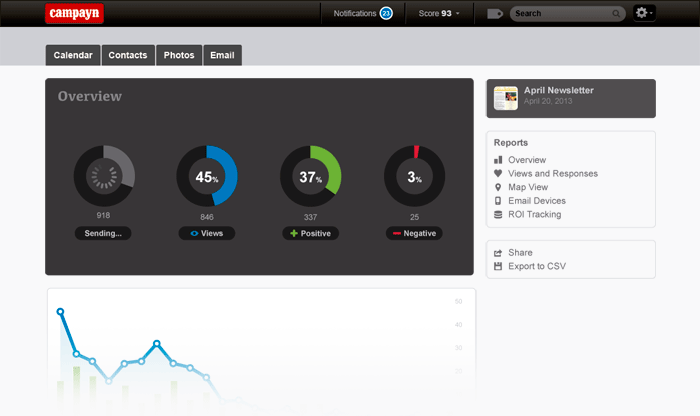Click the April 20, 2013 date
Image resolution: width=700 pixels, height=416 pixels.
tap(548, 101)
